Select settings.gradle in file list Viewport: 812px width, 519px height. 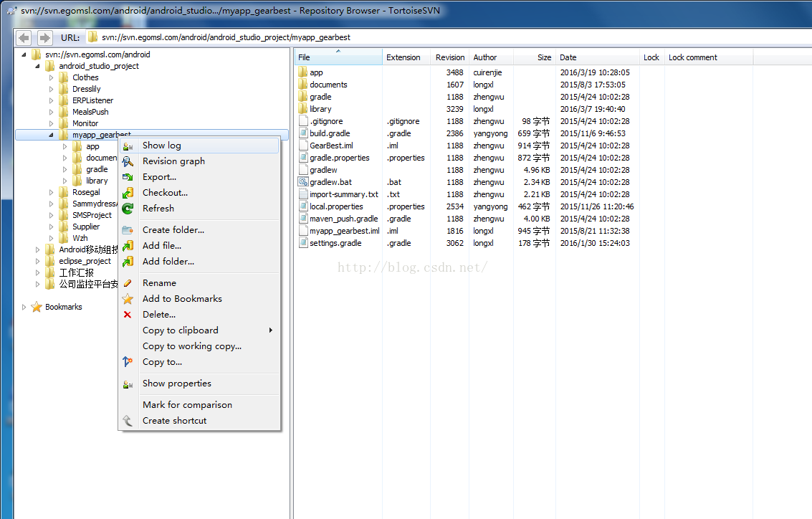coord(335,243)
